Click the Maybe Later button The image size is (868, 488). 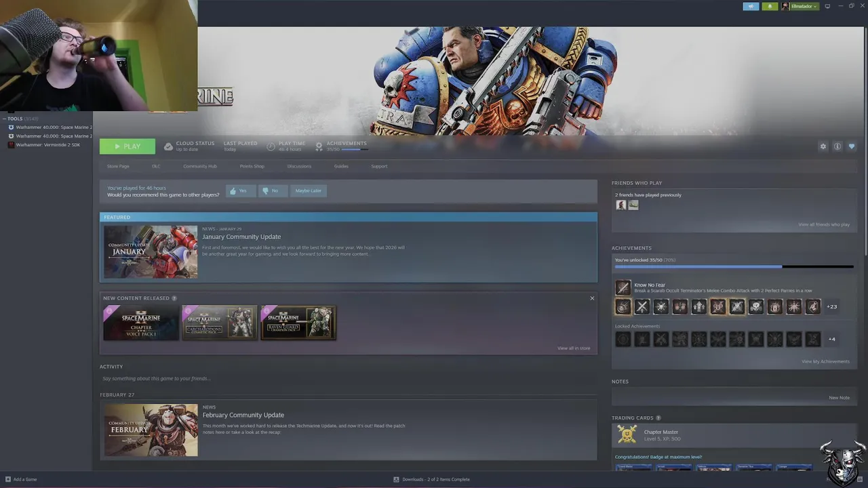pos(309,190)
